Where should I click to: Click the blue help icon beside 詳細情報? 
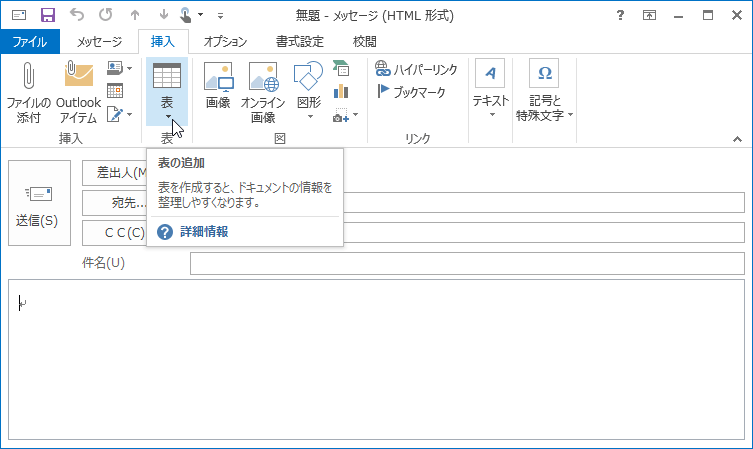165,232
